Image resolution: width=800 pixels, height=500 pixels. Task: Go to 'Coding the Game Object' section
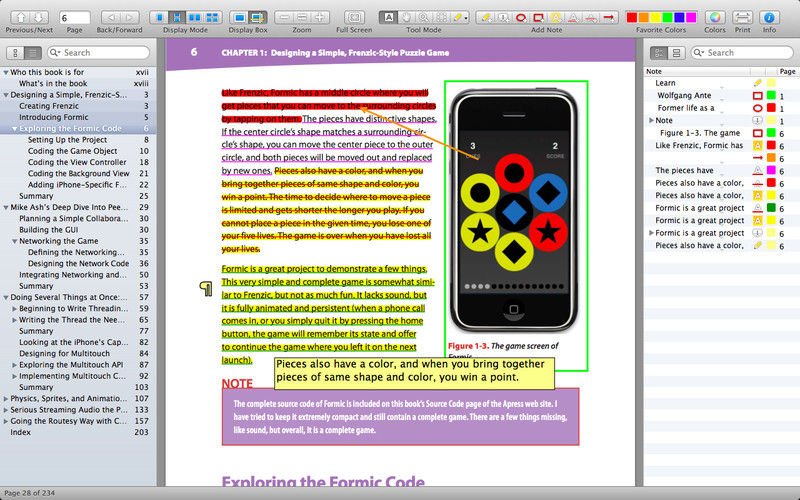72,151
